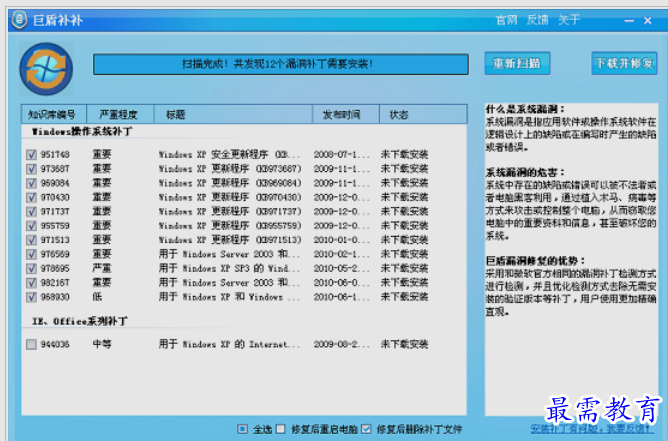Uncheck patch 978695 checkbox
668x441 pixels.
pyautogui.click(x=31, y=268)
